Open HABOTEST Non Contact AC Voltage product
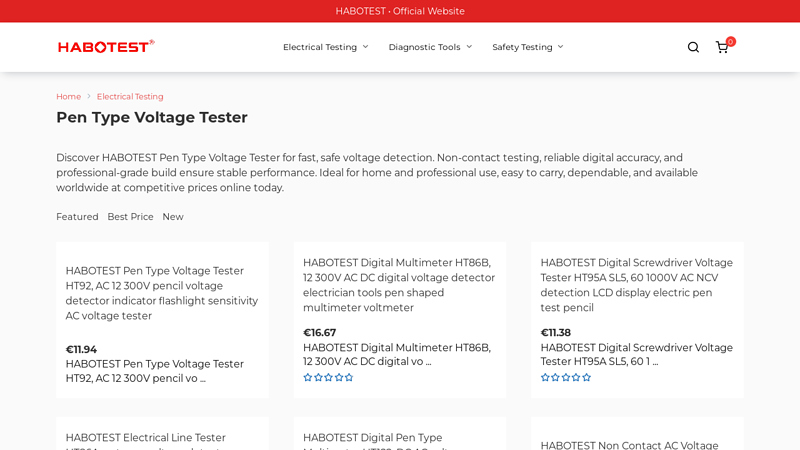This screenshot has height=450, width=800. (x=629, y=445)
